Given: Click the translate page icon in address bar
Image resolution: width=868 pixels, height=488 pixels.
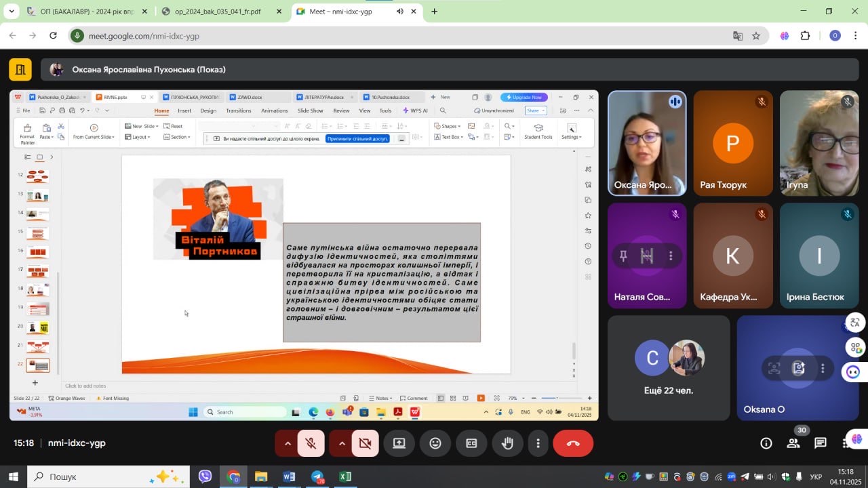Looking at the screenshot, I should click(738, 36).
